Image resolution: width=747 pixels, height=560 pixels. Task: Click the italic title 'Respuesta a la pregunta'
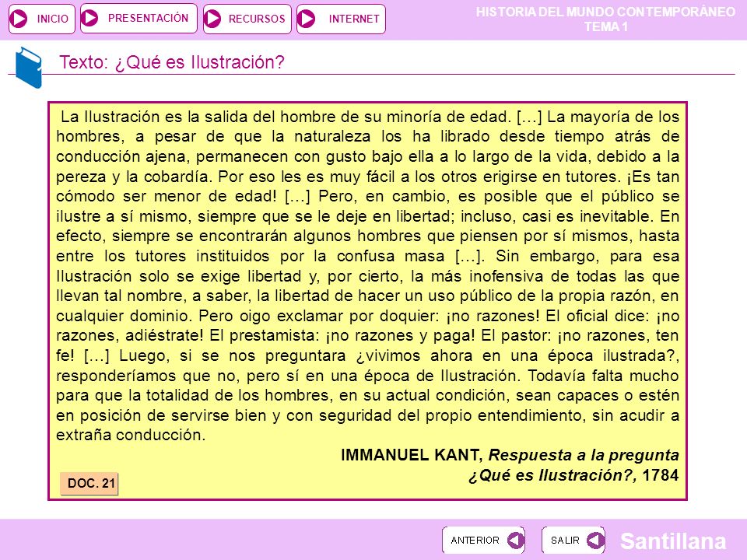pyautogui.click(x=584, y=455)
